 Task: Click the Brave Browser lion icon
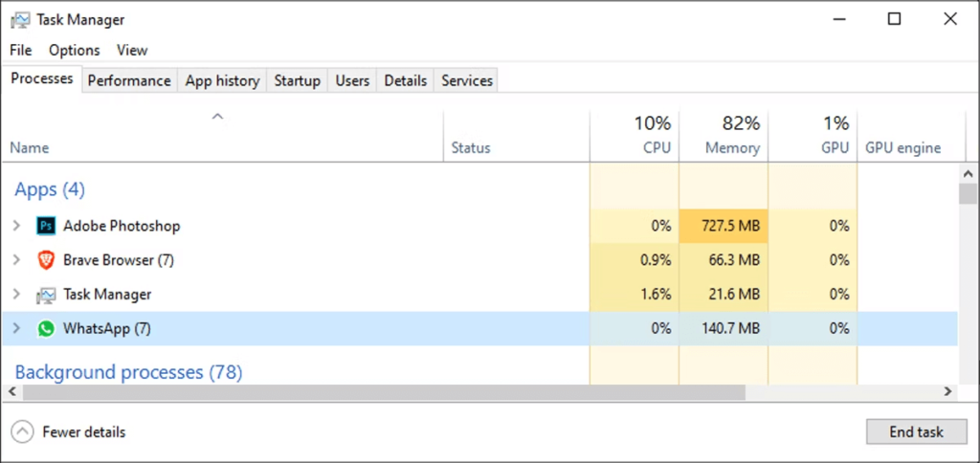pyautogui.click(x=46, y=260)
